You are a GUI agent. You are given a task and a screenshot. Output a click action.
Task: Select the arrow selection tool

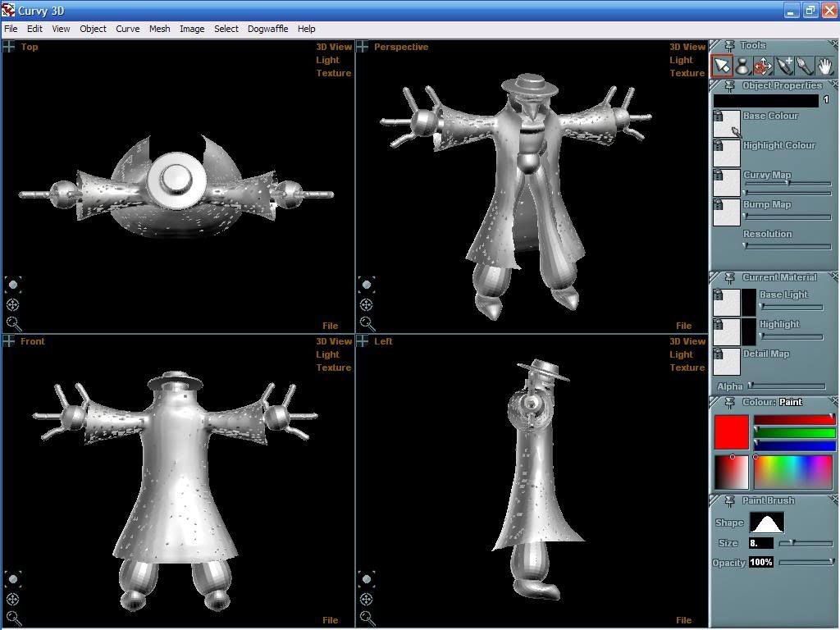click(x=722, y=66)
